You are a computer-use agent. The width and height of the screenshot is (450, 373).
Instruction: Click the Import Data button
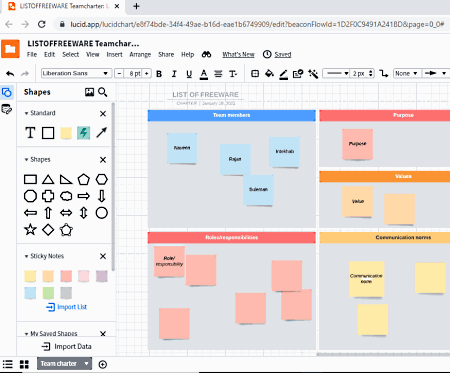(66, 347)
